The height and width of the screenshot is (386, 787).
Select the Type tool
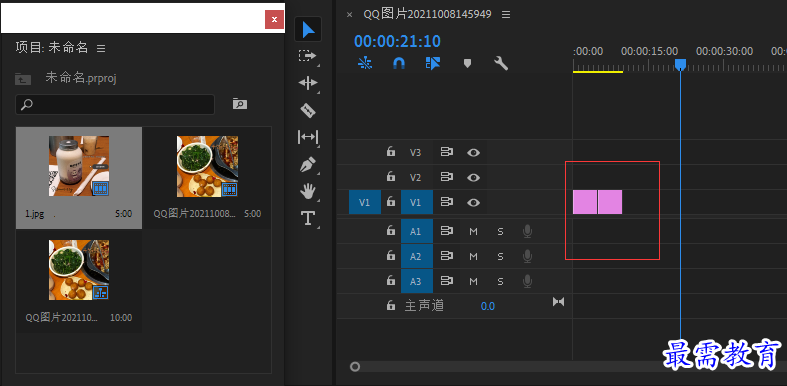[307, 218]
